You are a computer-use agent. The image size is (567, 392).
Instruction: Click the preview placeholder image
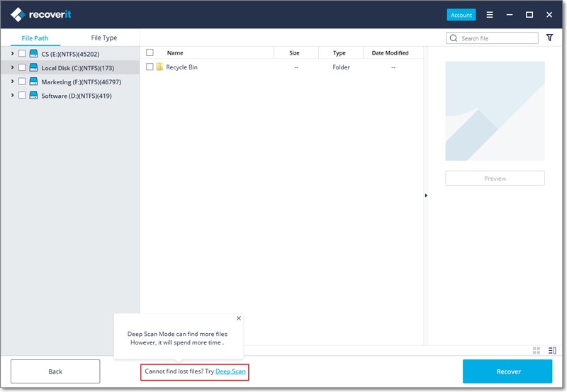(495, 111)
